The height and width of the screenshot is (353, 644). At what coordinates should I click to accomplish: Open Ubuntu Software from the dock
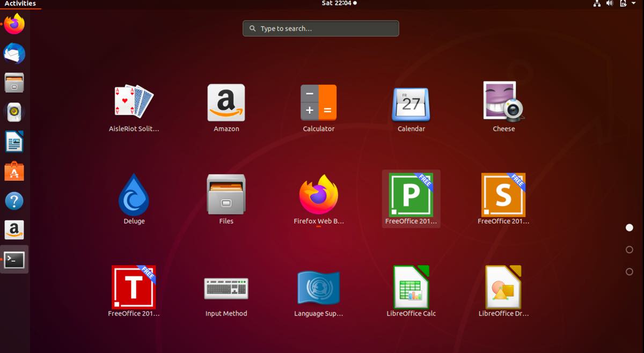tap(14, 171)
